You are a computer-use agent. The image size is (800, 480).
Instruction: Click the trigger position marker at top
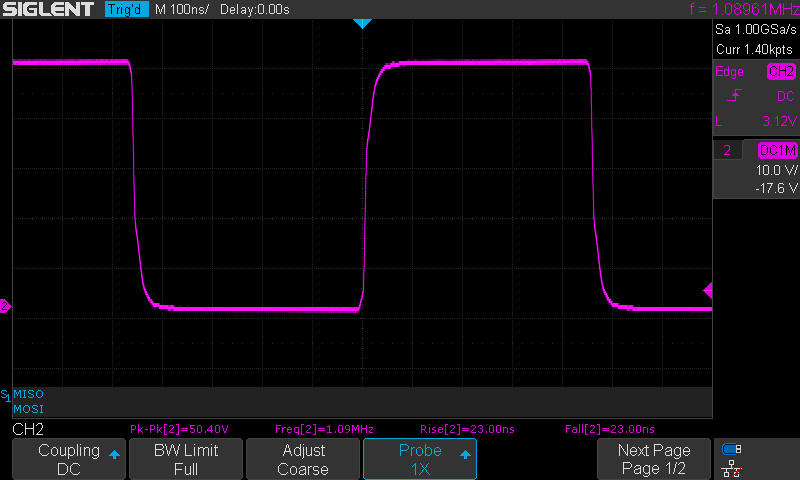362,23
